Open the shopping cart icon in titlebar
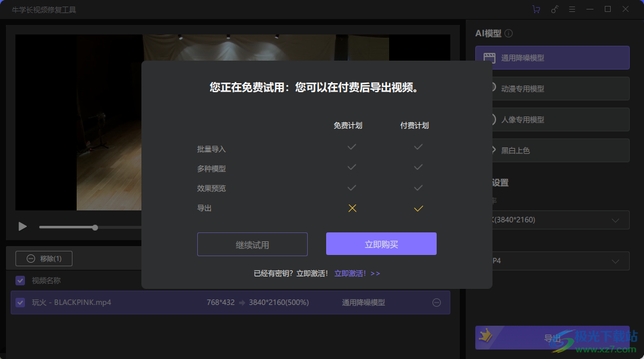This screenshot has width=644, height=359. tap(536, 9)
